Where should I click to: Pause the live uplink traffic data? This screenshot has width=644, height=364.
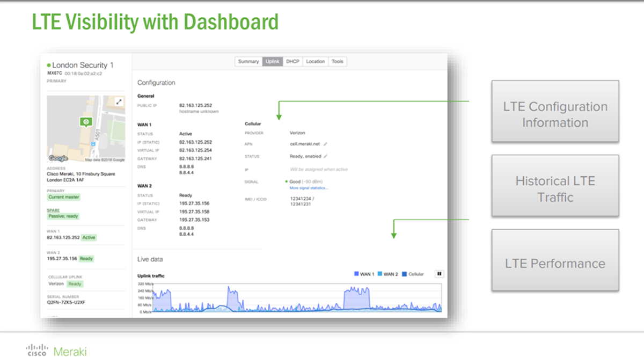tap(439, 274)
